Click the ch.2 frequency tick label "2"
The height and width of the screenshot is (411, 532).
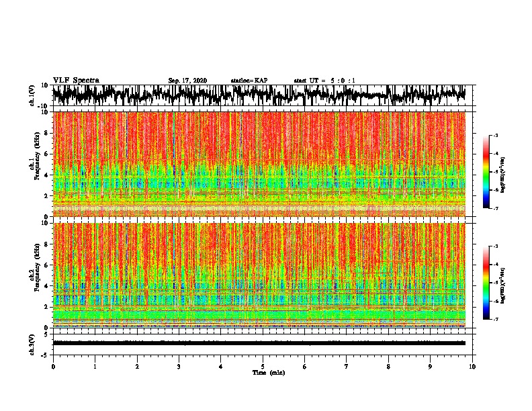click(46, 307)
